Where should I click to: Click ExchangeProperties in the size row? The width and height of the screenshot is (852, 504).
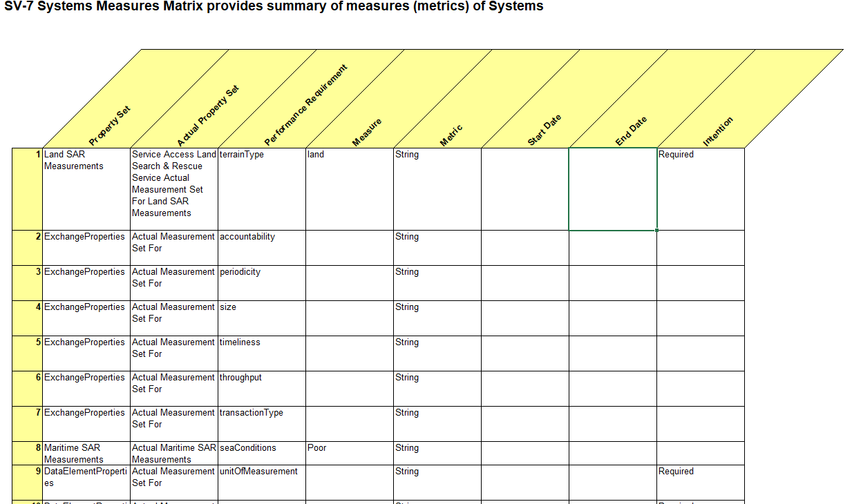tap(87, 318)
